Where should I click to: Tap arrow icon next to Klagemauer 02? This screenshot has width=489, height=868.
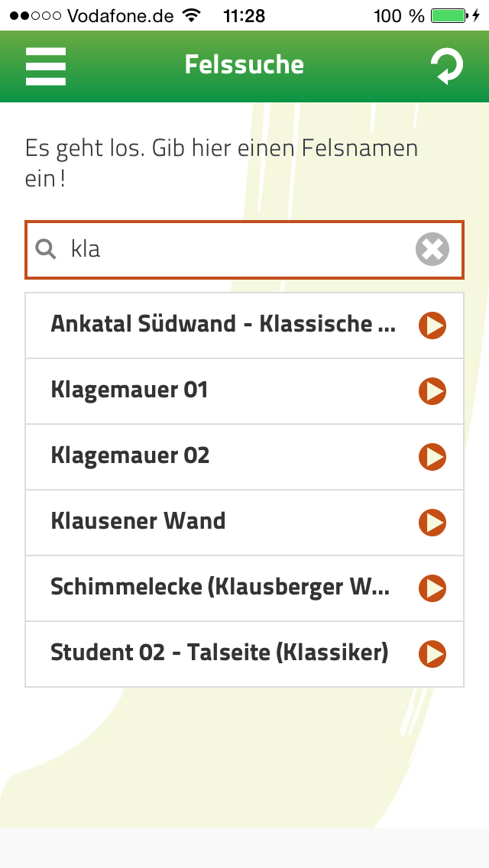(x=432, y=457)
